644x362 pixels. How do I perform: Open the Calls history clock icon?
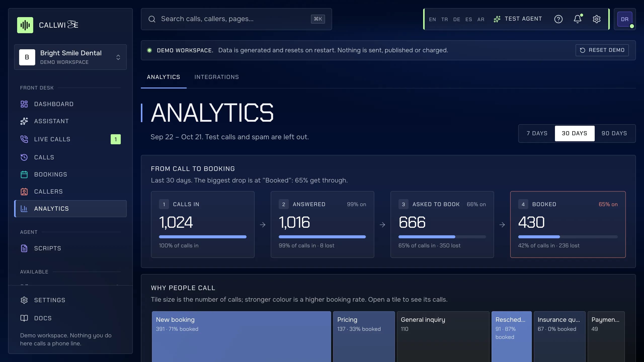(24, 157)
